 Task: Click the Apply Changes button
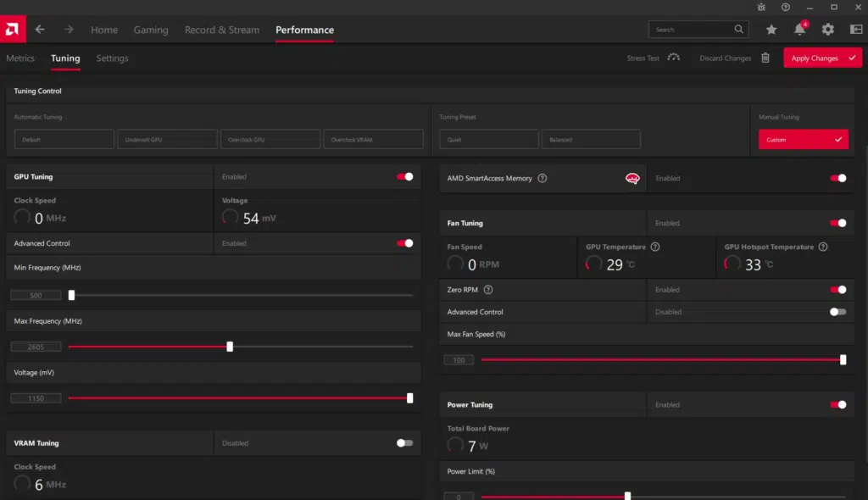click(822, 58)
